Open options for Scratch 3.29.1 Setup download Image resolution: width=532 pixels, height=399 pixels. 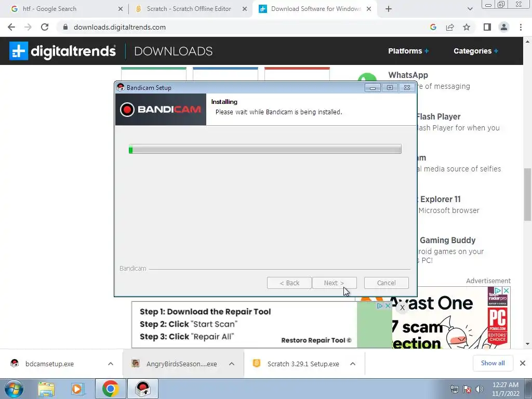[353, 364]
